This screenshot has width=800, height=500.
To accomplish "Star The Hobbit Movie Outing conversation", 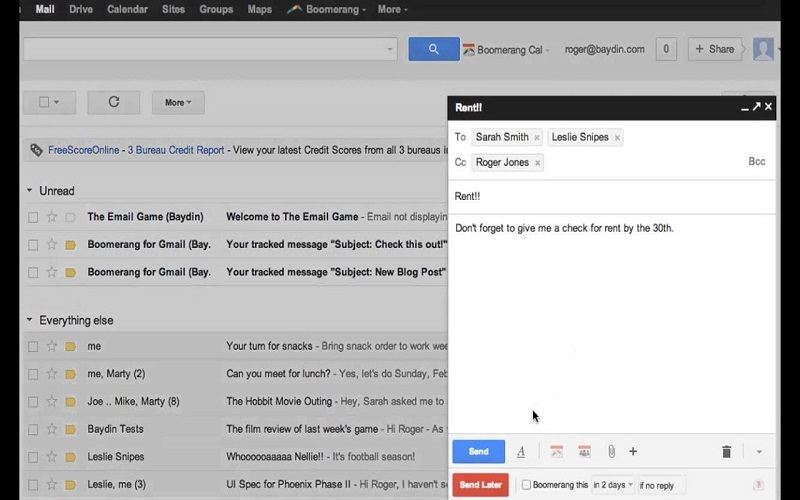I will (x=52, y=401).
